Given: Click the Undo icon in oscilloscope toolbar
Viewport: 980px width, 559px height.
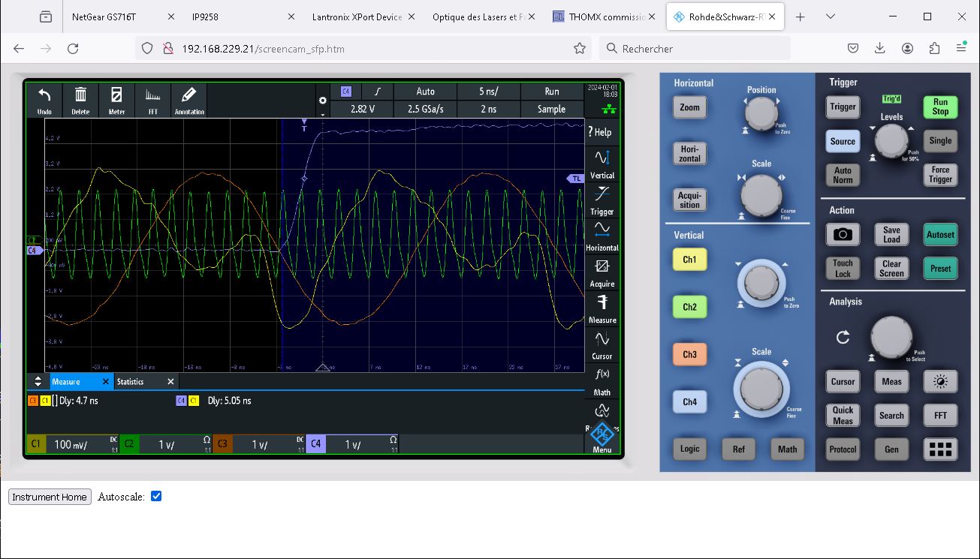Looking at the screenshot, I should click(x=44, y=100).
